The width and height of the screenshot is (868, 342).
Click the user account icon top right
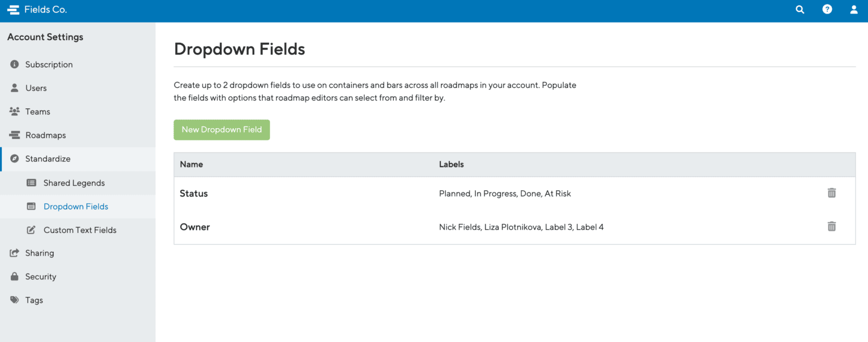coord(854,9)
